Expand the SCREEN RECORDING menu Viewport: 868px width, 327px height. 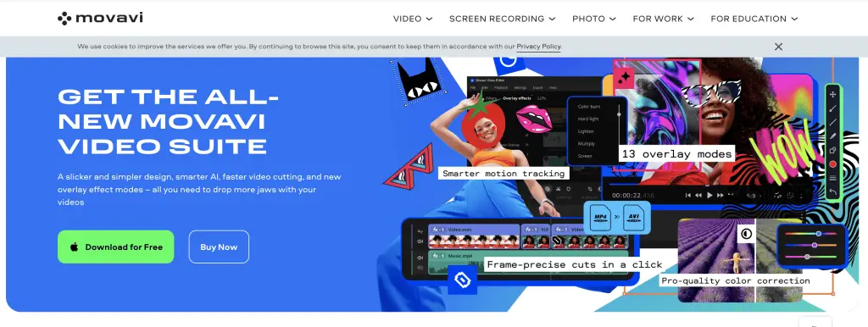click(x=502, y=19)
